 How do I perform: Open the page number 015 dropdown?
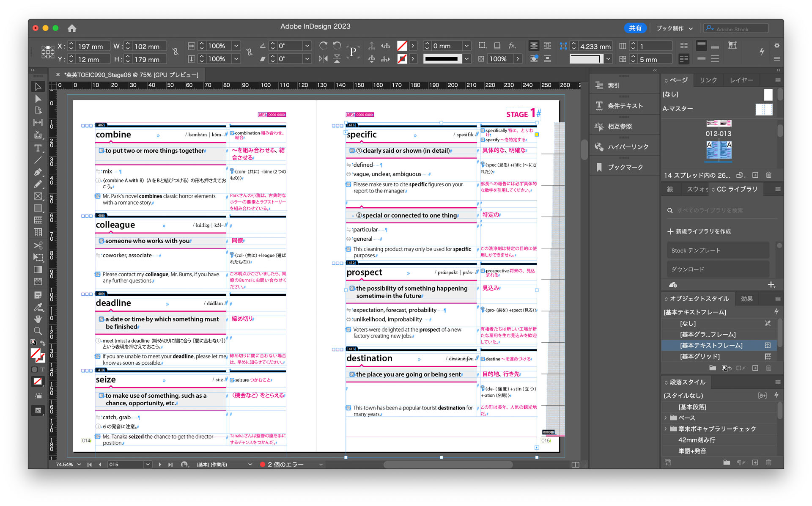148,464
